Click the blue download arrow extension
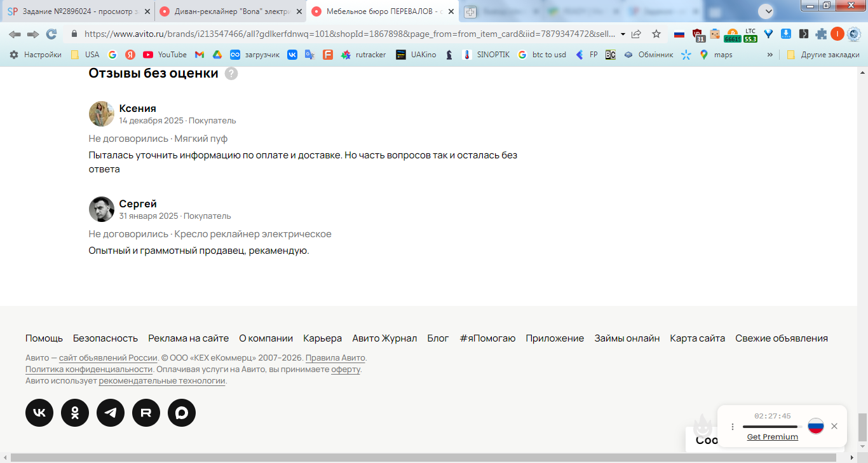Viewport: 868px width, 463px height. 786,34
